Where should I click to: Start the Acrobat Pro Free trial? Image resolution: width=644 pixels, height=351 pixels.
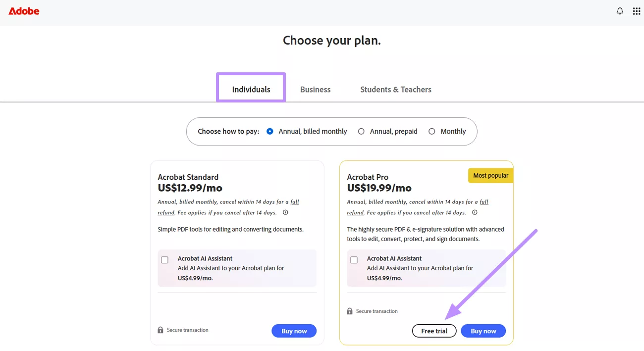(x=434, y=331)
